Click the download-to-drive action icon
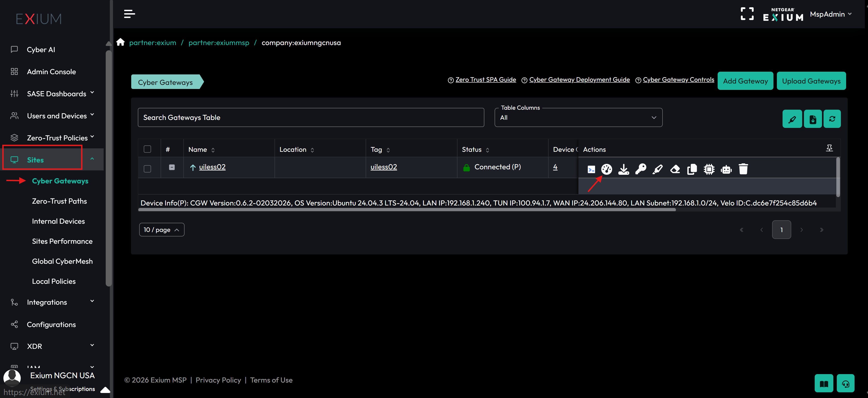The width and height of the screenshot is (868, 398). 624,169
